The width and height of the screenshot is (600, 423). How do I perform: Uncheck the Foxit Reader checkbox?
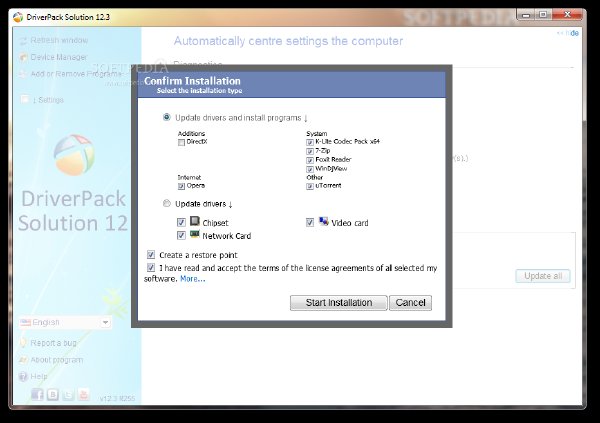coord(310,160)
